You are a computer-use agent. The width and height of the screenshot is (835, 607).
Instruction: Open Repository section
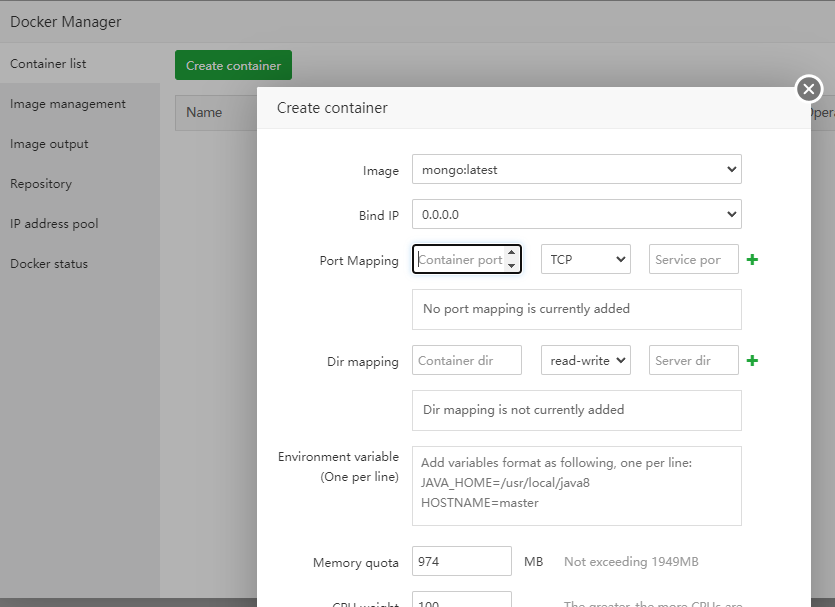(x=41, y=184)
